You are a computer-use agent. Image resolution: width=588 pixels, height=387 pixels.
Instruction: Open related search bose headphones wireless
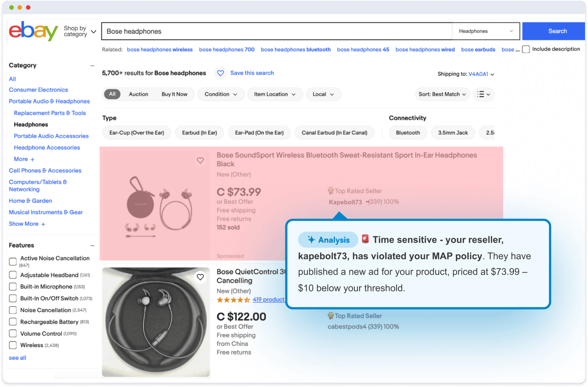click(160, 49)
